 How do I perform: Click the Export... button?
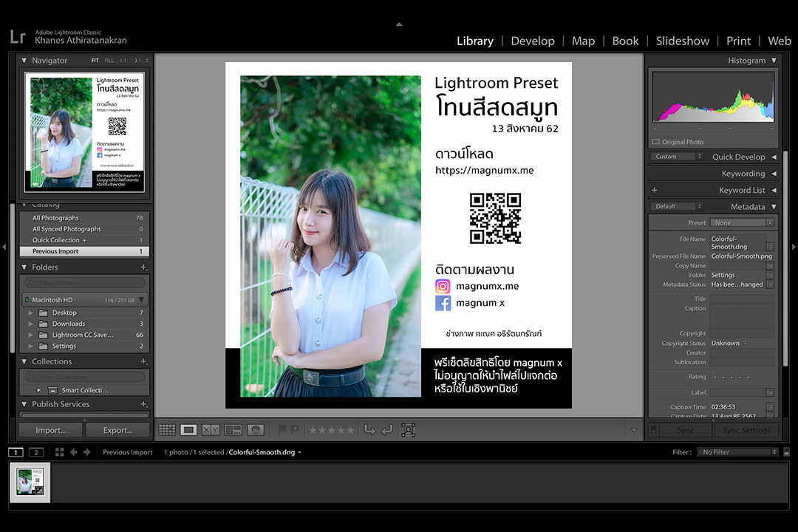coord(117,430)
